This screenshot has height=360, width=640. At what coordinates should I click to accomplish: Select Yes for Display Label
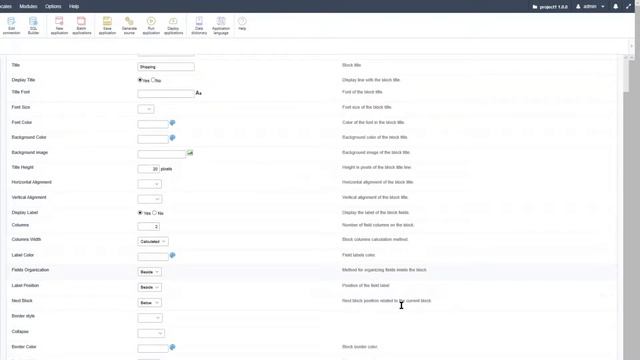[x=140, y=213]
